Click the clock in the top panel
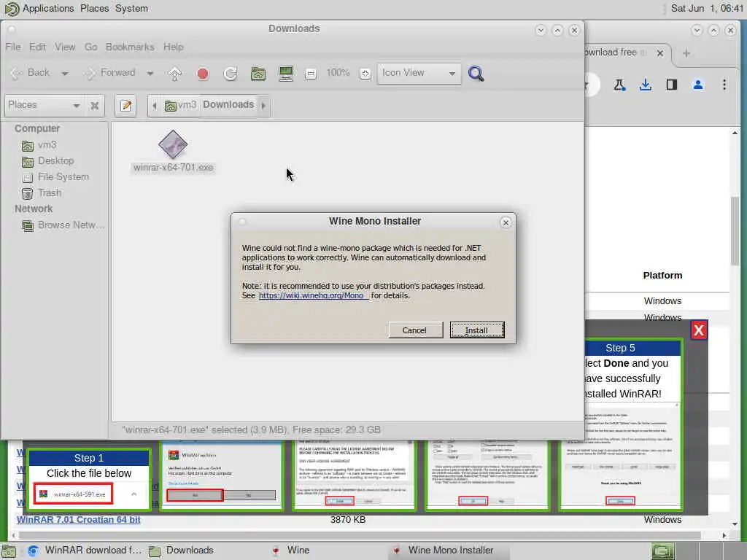Image resolution: width=747 pixels, height=560 pixels. coord(706,8)
